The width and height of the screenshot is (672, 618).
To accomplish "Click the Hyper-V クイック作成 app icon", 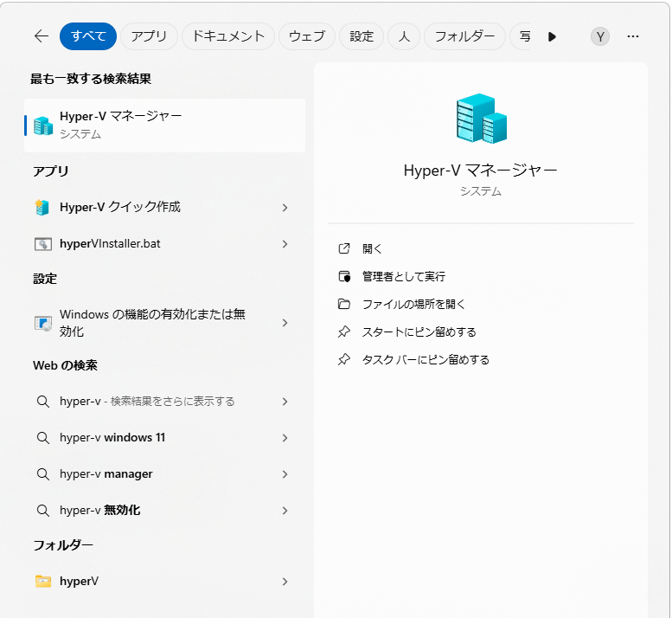I will pyautogui.click(x=43, y=208).
